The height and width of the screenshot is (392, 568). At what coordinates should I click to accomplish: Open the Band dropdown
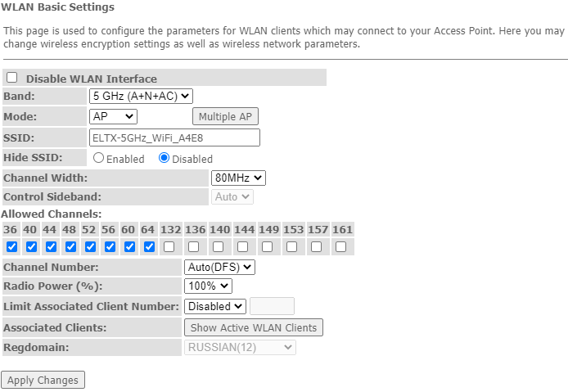[141, 97]
